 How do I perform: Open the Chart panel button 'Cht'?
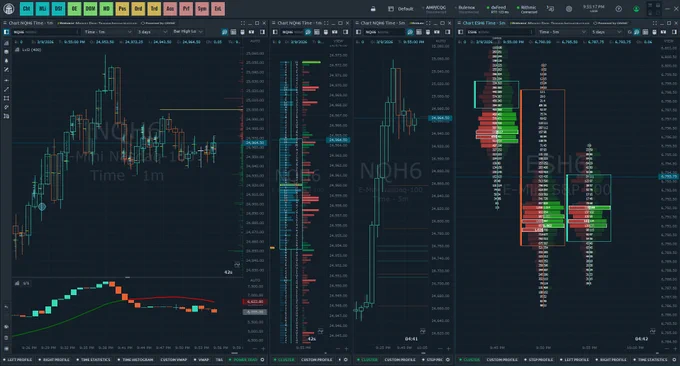(x=26, y=8)
